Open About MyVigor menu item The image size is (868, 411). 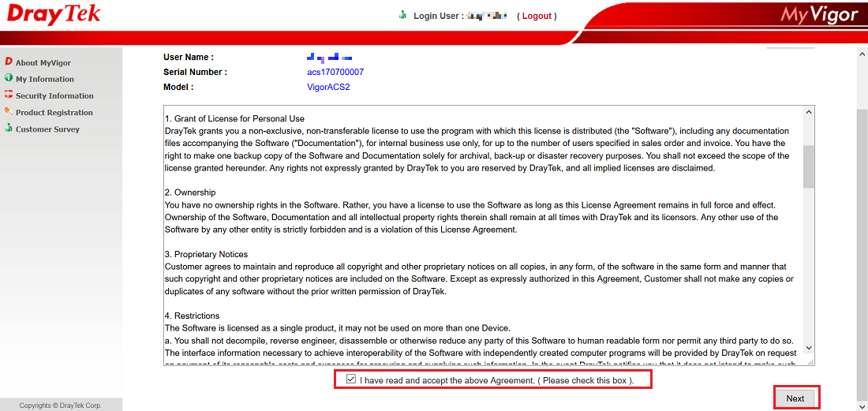click(43, 63)
